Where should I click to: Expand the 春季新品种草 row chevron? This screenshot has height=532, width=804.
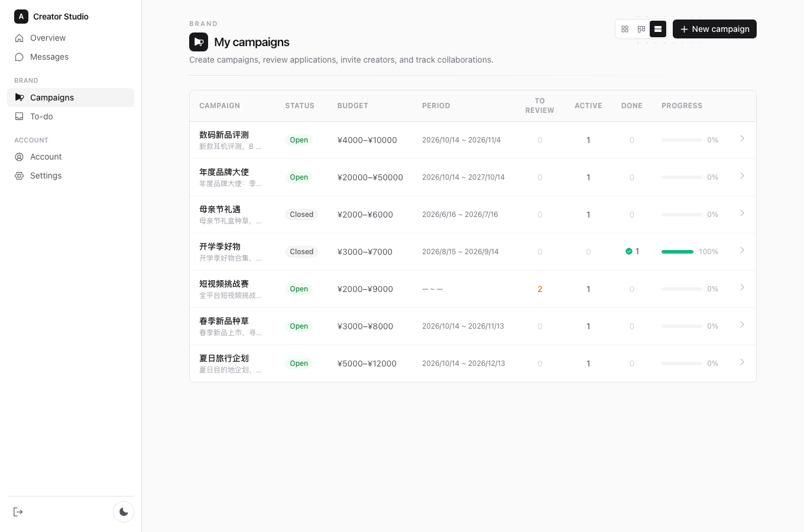[x=742, y=325]
